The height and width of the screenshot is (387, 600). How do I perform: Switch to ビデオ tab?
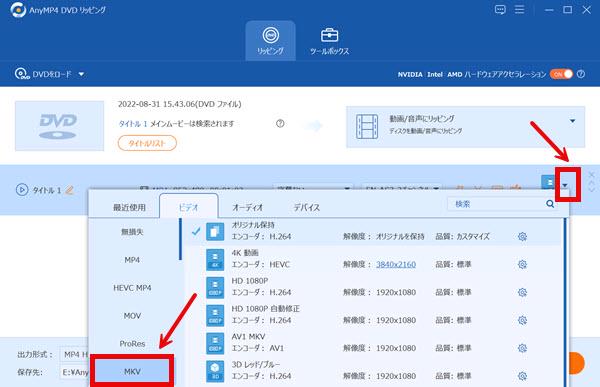(189, 207)
